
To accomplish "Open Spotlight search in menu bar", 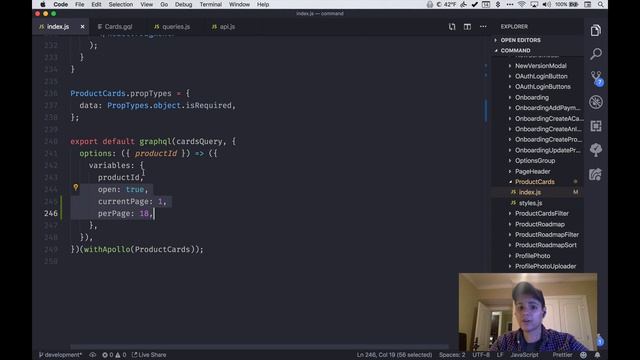I will tap(601, 4).
